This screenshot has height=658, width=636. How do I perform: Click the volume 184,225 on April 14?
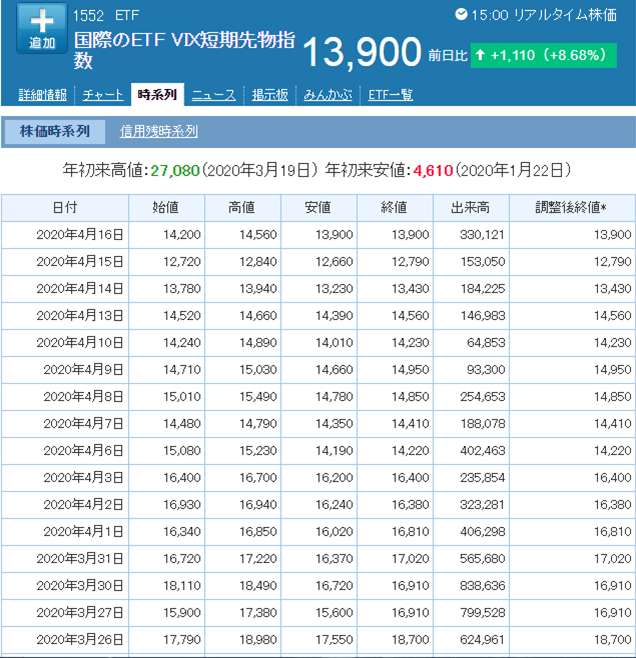pyautogui.click(x=482, y=289)
